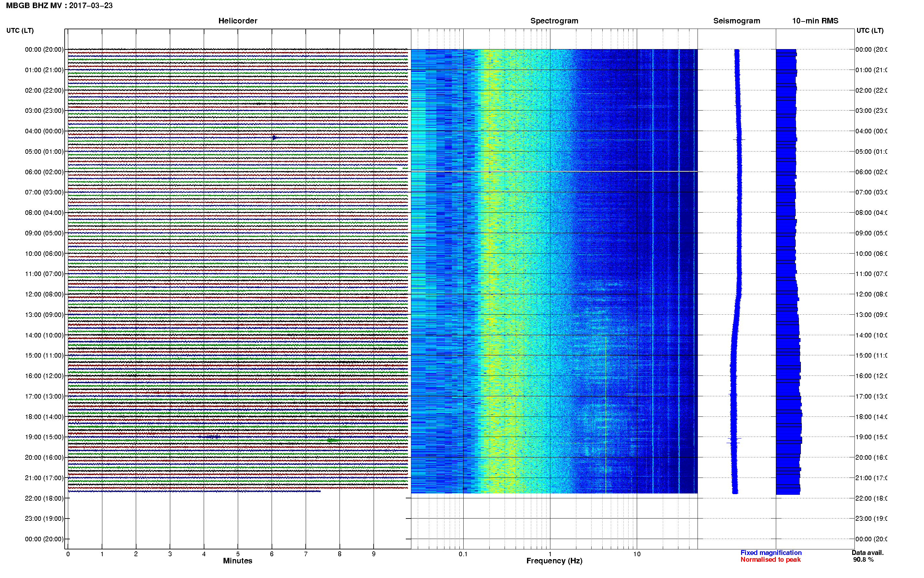The image size is (924, 578).
Task: Click the 'Spectrogram' panel heading
Action: [554, 21]
